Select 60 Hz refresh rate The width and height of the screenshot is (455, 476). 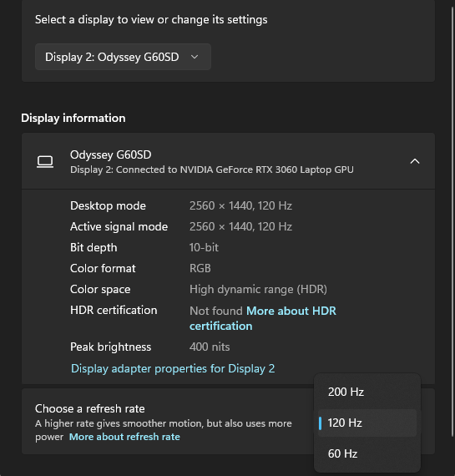pos(367,453)
